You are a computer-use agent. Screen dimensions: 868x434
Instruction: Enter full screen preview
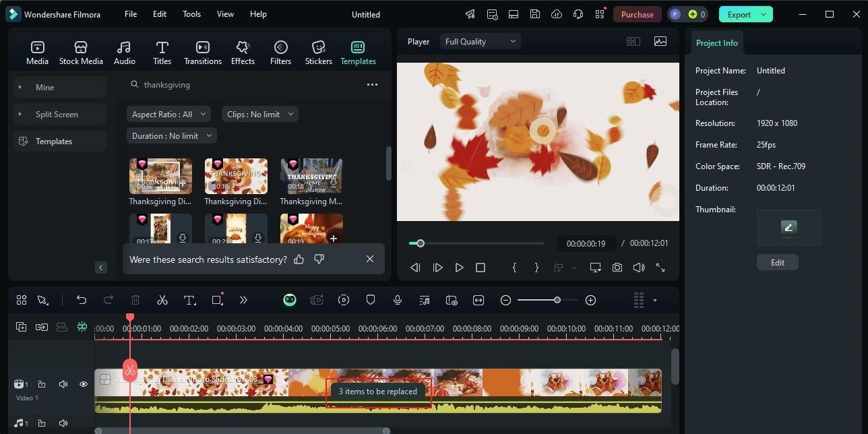(x=660, y=268)
